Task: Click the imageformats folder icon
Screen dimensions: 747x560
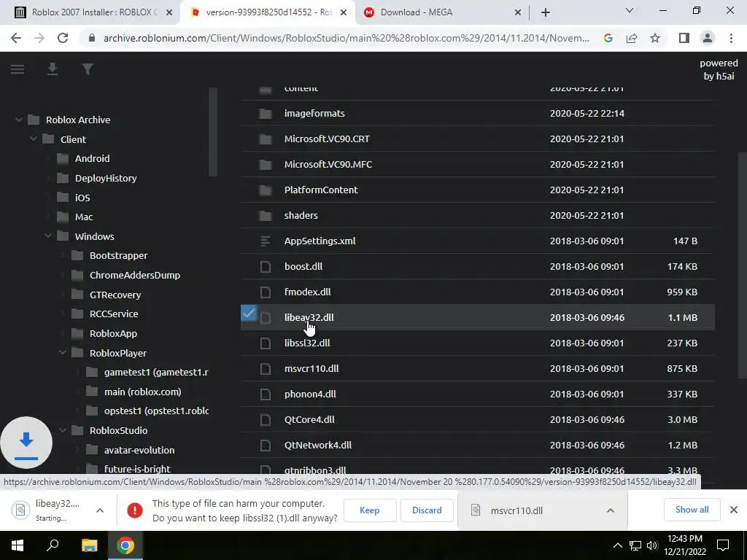Action: click(266, 114)
